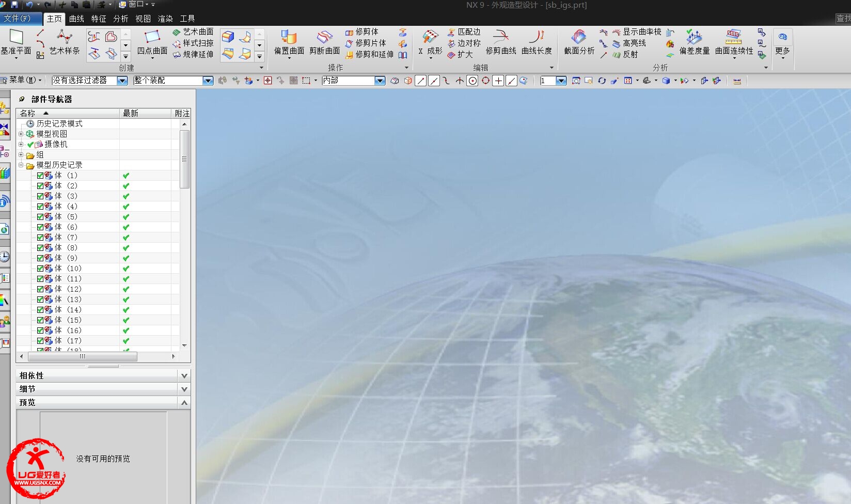Viewport: 851px width, 504px height.
Task: Select the 历史记录模式 tree row
Action: click(x=59, y=123)
